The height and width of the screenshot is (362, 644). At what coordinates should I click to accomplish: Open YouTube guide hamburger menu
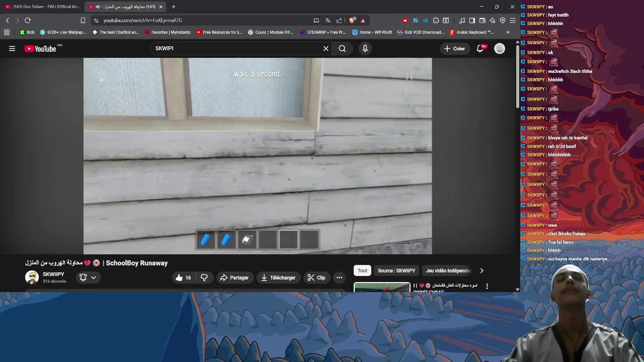point(12,48)
